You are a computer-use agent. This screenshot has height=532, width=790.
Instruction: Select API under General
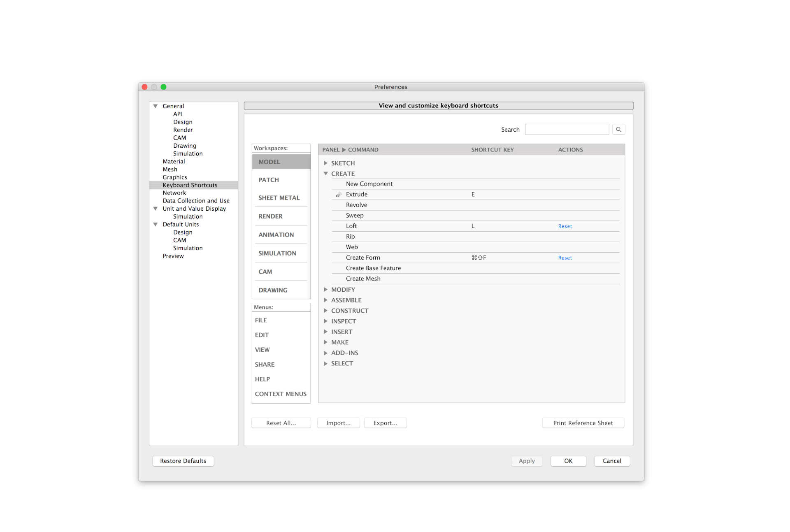[x=177, y=114]
